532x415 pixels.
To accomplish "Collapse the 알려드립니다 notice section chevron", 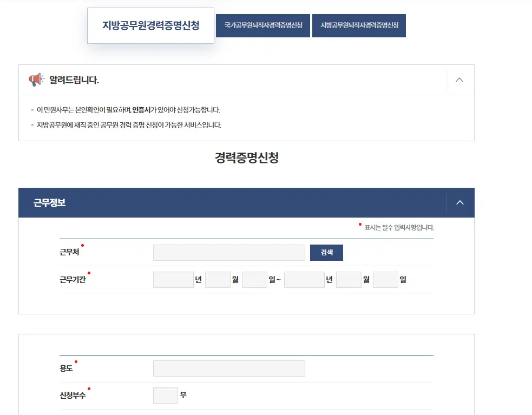I will pyautogui.click(x=459, y=80).
